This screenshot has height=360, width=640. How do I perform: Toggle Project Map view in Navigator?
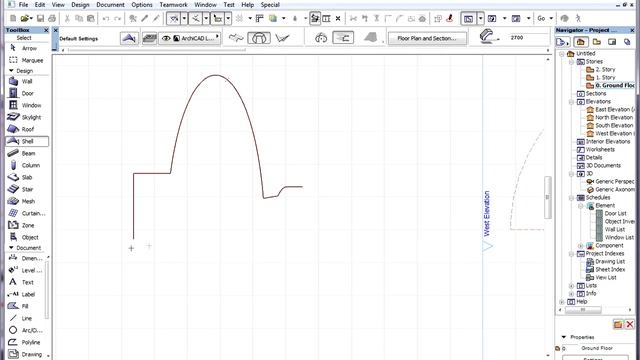click(x=581, y=42)
